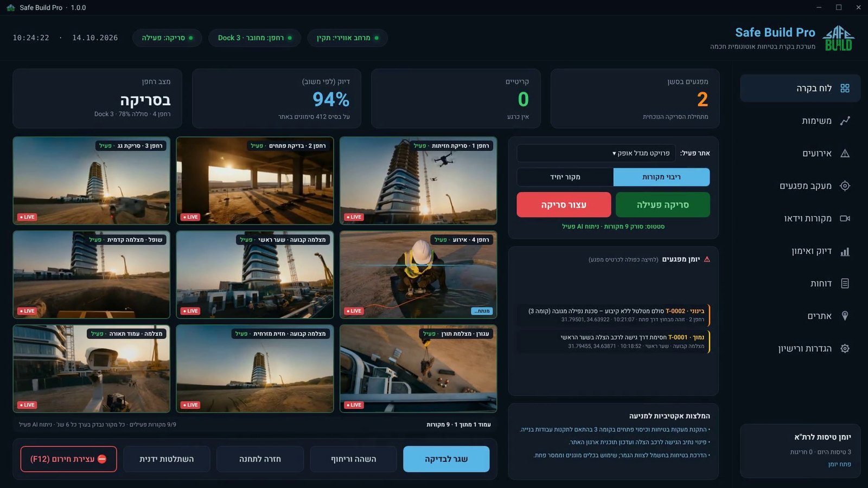The width and height of the screenshot is (868, 488).
Task: Click the השהה וריחוף button
Action: (x=353, y=459)
